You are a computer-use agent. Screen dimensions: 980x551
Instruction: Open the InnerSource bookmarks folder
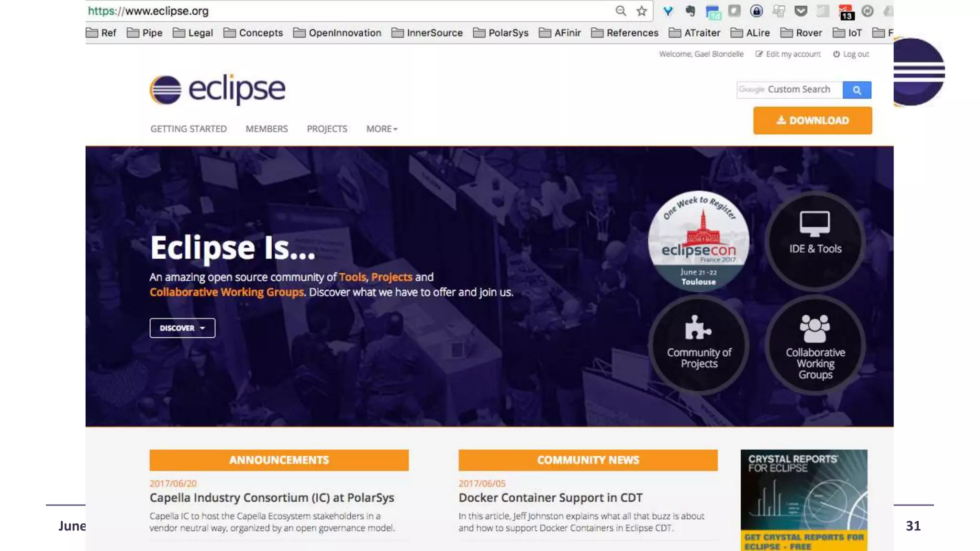pyautogui.click(x=427, y=33)
